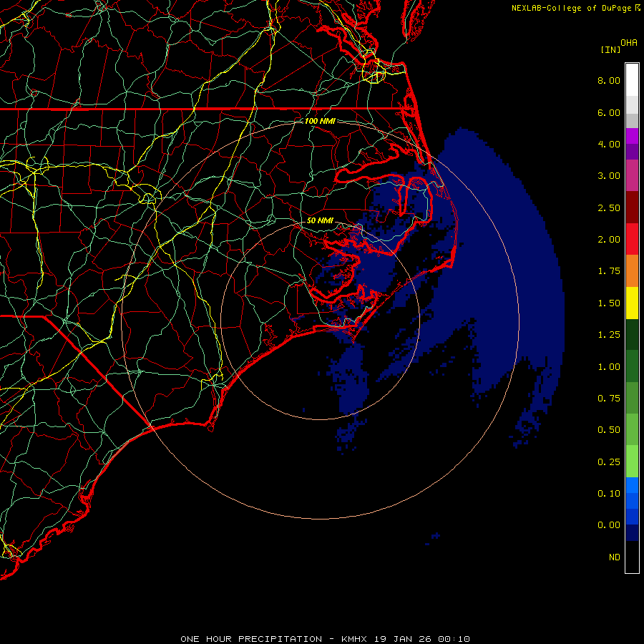Select the 1.25 legend value

click(609, 335)
